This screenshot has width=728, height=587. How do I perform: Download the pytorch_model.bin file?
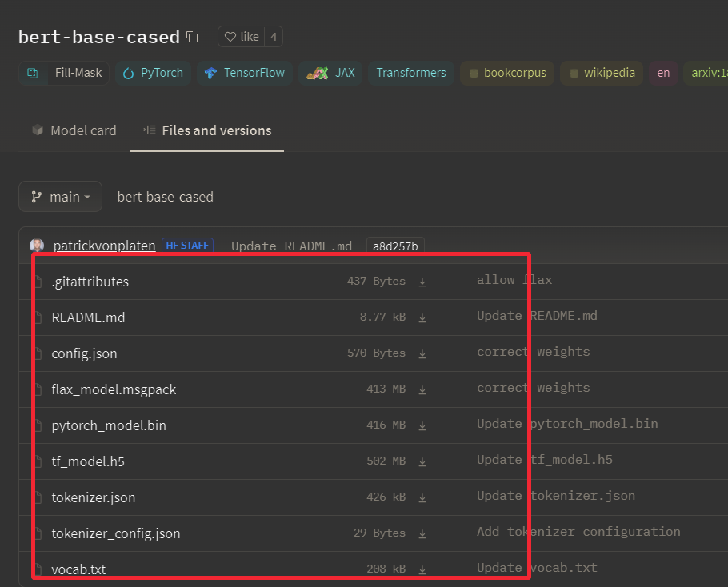pos(422,425)
